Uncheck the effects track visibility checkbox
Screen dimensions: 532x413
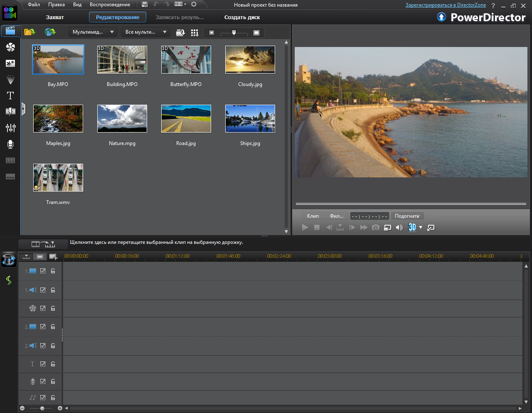point(43,308)
